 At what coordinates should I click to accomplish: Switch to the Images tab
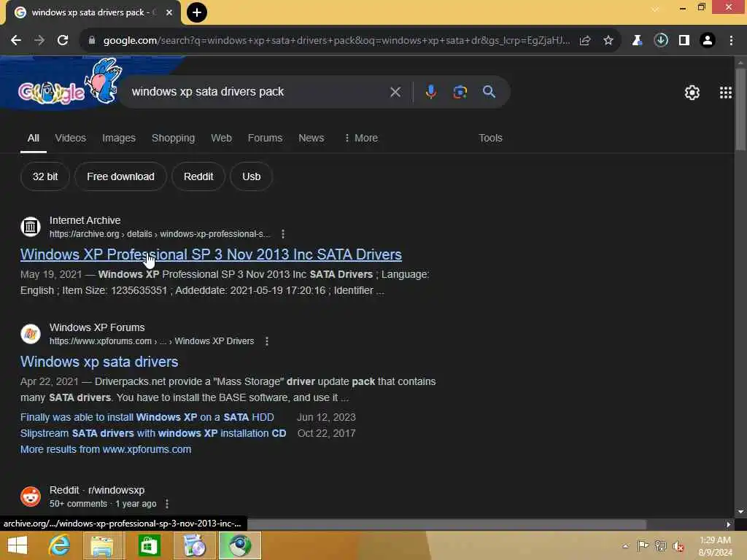119,138
